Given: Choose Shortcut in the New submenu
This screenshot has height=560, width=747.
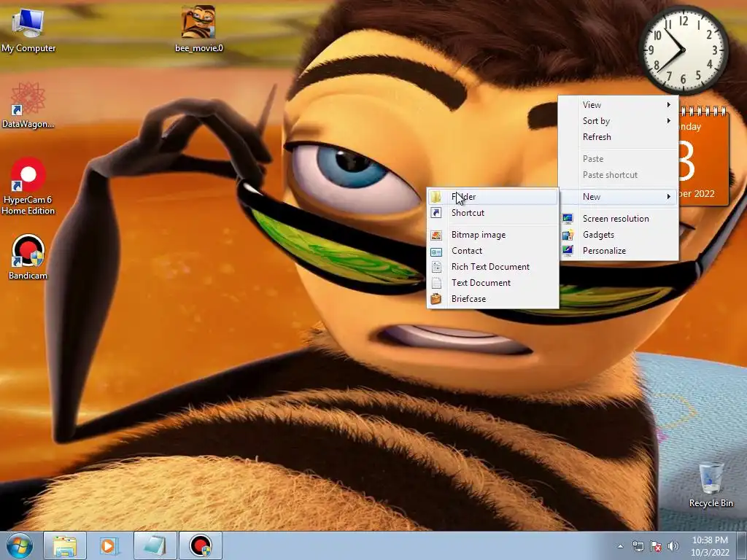Looking at the screenshot, I should 492,213.
